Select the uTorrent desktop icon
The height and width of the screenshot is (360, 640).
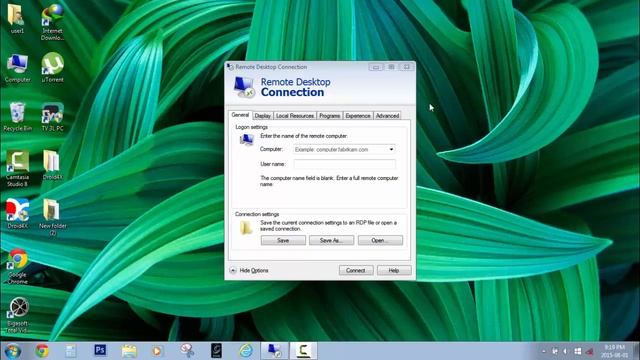pyautogui.click(x=52, y=67)
